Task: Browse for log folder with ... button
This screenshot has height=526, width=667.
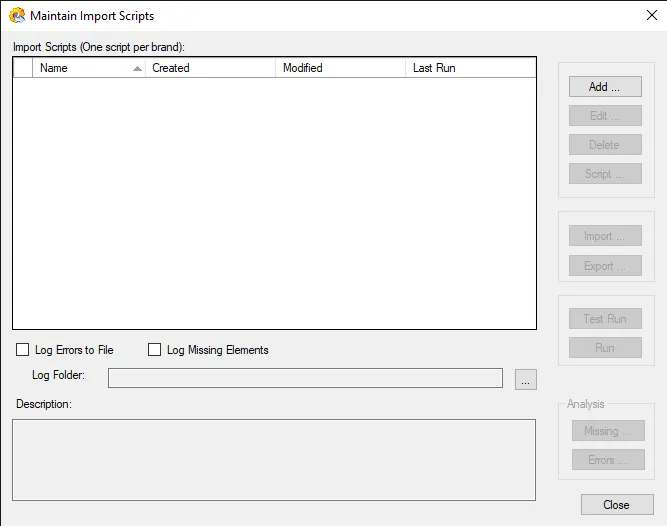Action: (525, 379)
